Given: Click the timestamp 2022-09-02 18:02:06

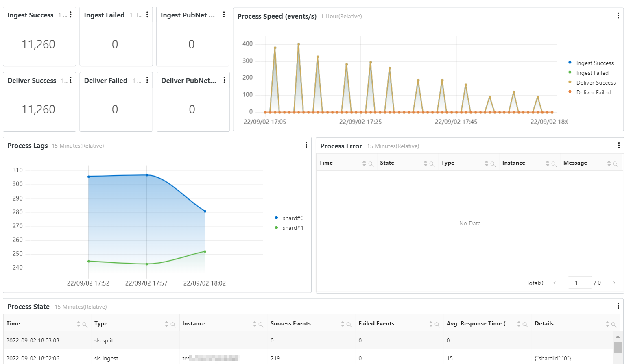Looking at the screenshot, I should pos(33,358).
